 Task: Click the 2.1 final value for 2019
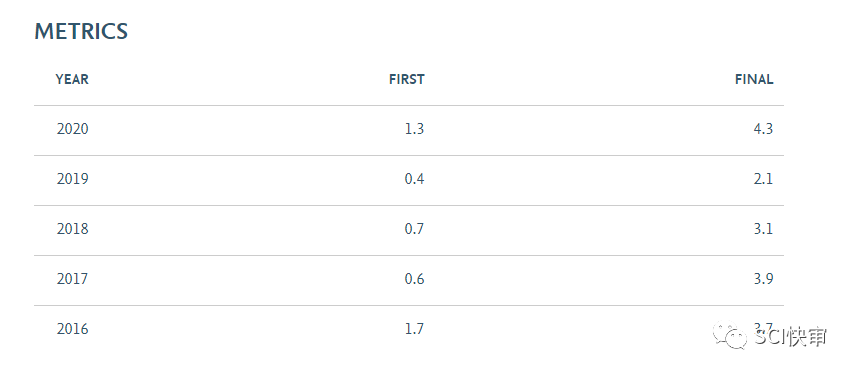pyautogui.click(x=763, y=179)
